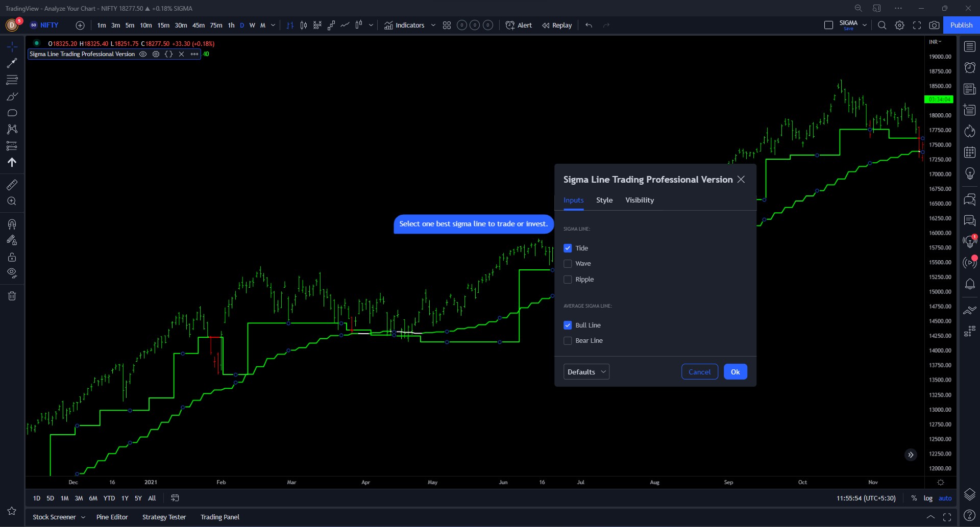980x527 pixels.
Task: Open the Pine Editor tab
Action: (112, 517)
